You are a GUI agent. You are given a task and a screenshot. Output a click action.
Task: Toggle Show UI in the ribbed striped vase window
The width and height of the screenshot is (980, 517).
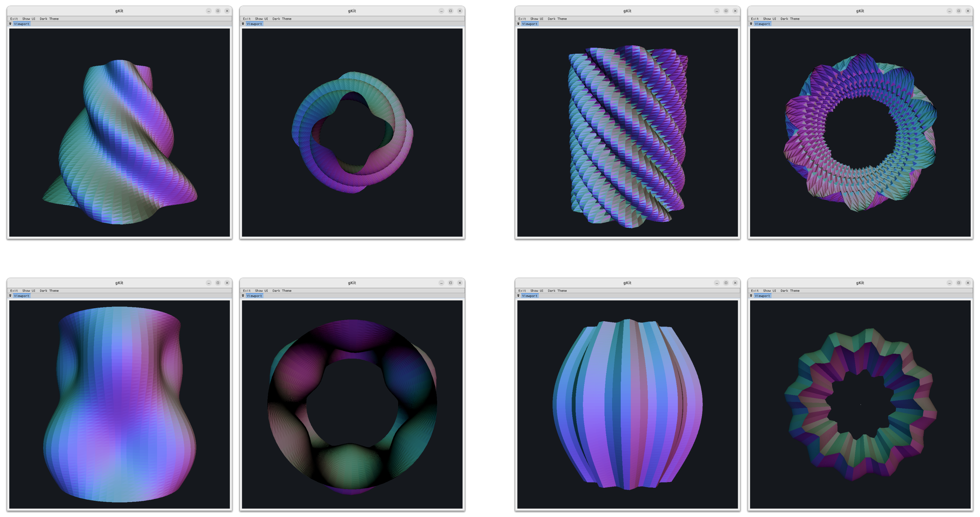coord(537,291)
